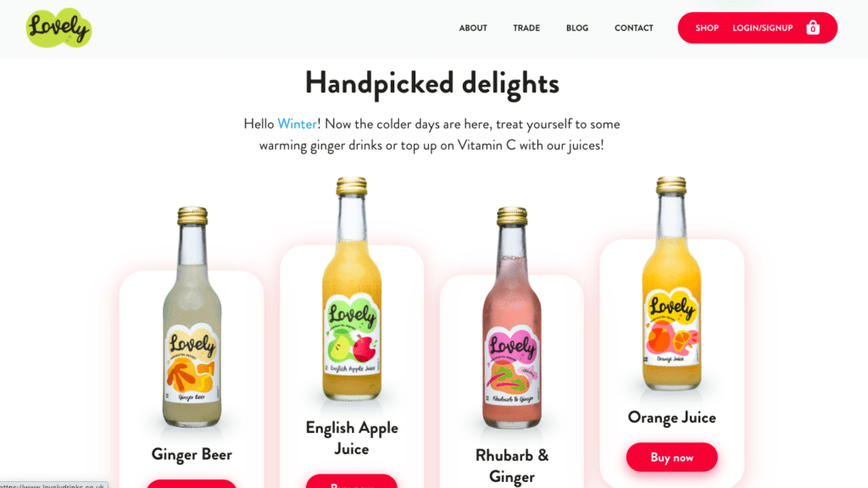Click the Lovely logo in header
This screenshot has width=868, height=488.
pos(58,28)
